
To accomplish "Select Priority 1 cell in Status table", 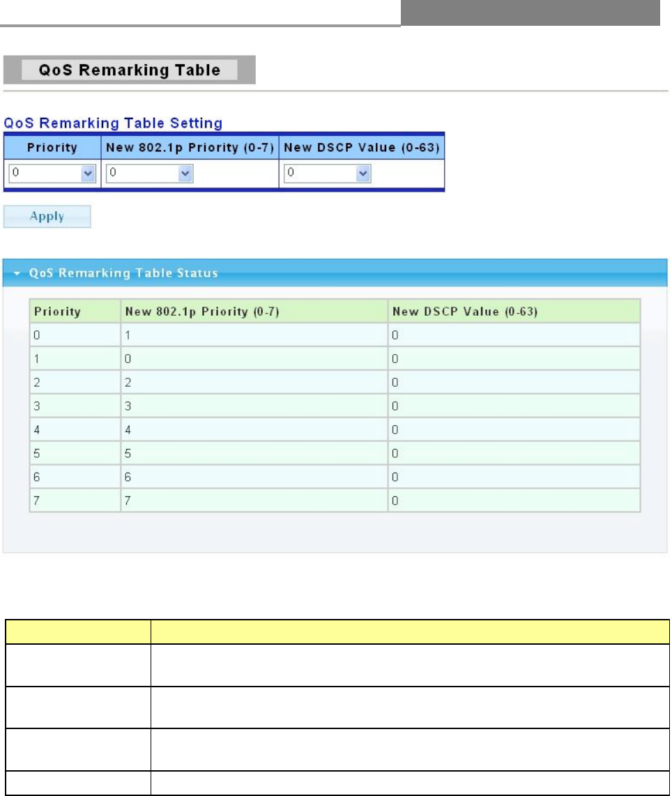I will pos(75,359).
